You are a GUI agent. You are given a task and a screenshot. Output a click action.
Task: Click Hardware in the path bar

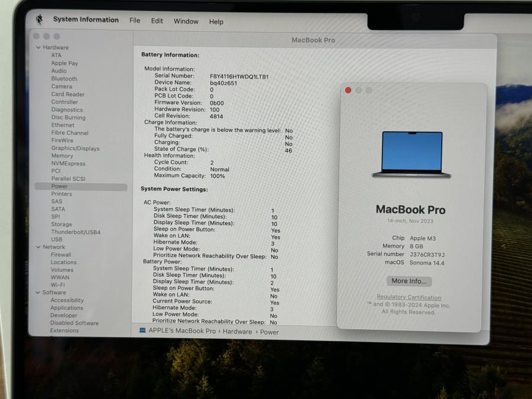coord(237,332)
